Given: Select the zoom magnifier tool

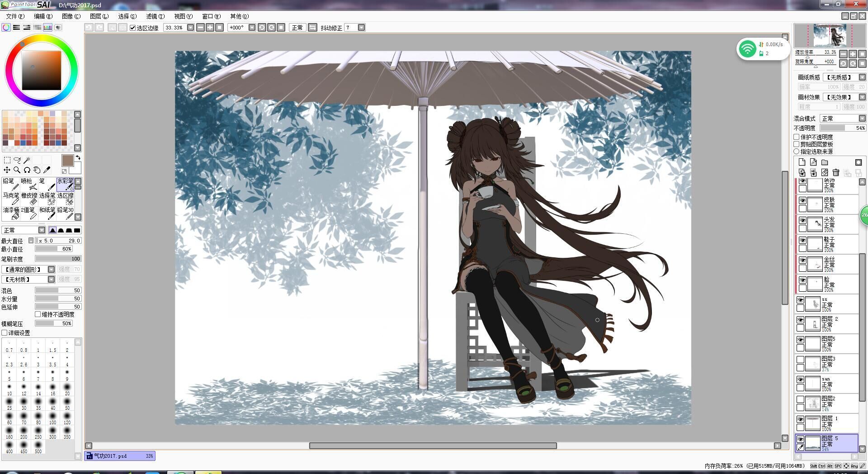Looking at the screenshot, I should click(17, 170).
